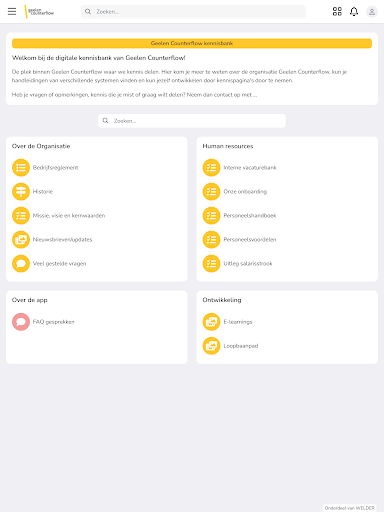Open Loopbaanpad link
The width and height of the screenshot is (384, 512).
[x=241, y=346]
